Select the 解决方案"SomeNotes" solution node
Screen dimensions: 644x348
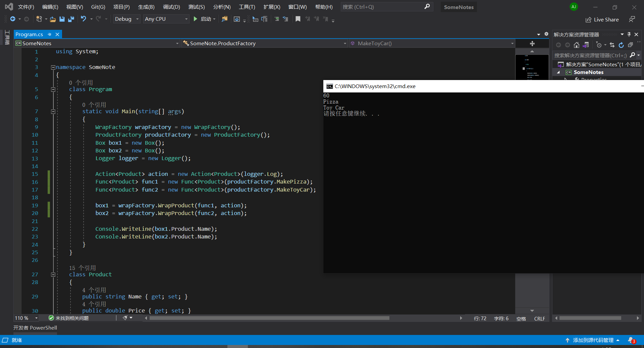click(599, 64)
